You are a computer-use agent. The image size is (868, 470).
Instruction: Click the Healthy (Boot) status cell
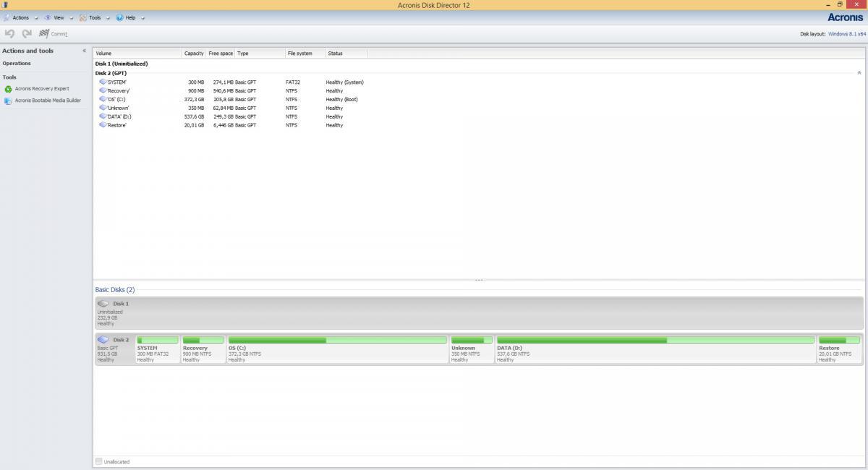342,99
